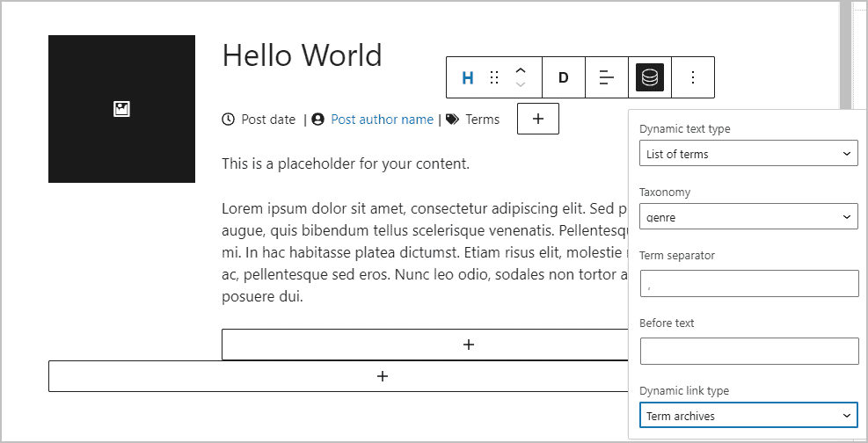Select the Terms headline text
The height and width of the screenshot is (443, 868).
(x=482, y=120)
